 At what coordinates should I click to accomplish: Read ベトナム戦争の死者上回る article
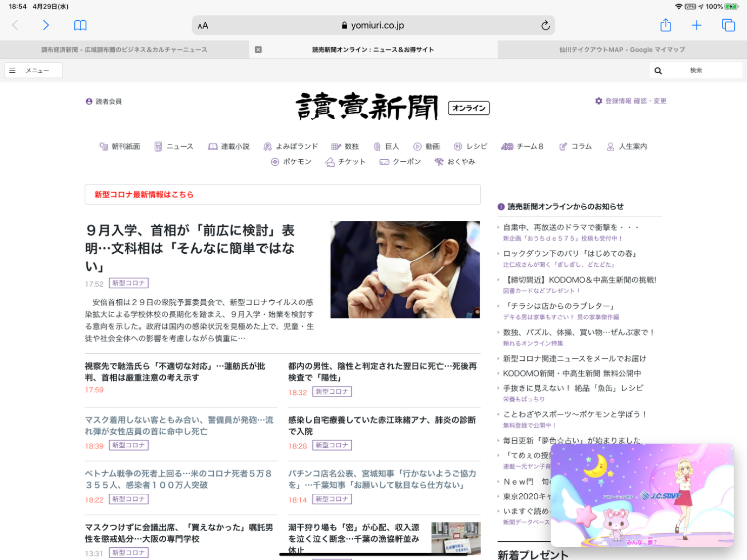pos(178,479)
